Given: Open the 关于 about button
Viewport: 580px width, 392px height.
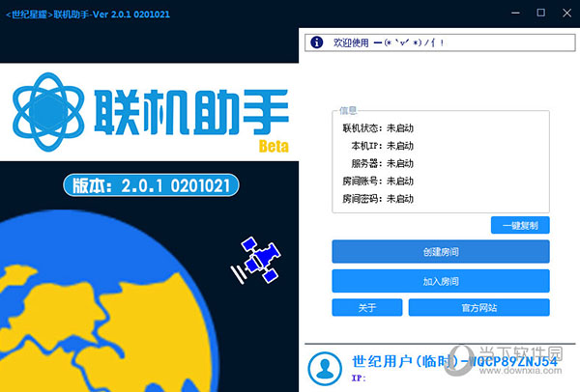Looking at the screenshot, I should 367,307.
